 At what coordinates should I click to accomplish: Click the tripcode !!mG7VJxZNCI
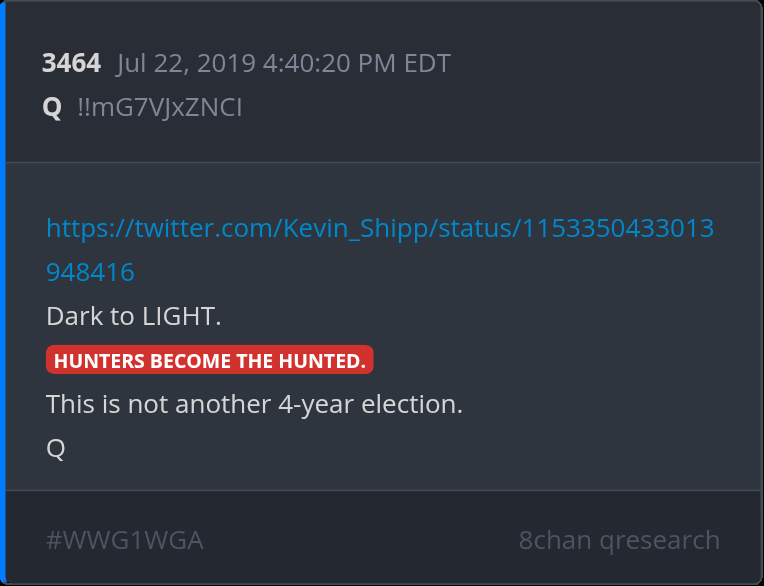point(159,107)
